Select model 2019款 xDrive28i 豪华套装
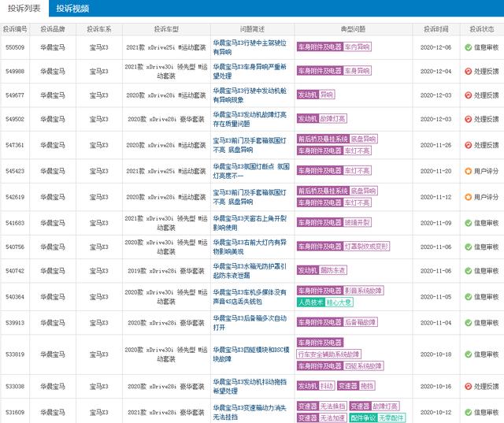Viewport: 504px width, 423px height. click(x=166, y=271)
